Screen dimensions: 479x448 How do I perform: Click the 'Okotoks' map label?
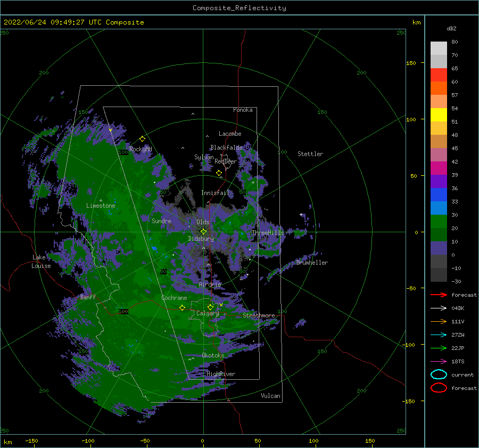click(x=213, y=355)
